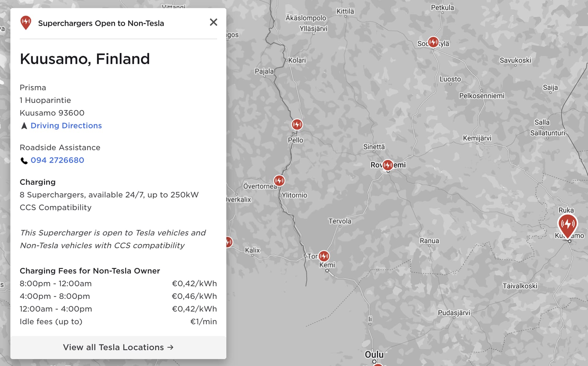Select the large Kuusamo Supercharger pin
588x366 pixels.
coord(567,226)
